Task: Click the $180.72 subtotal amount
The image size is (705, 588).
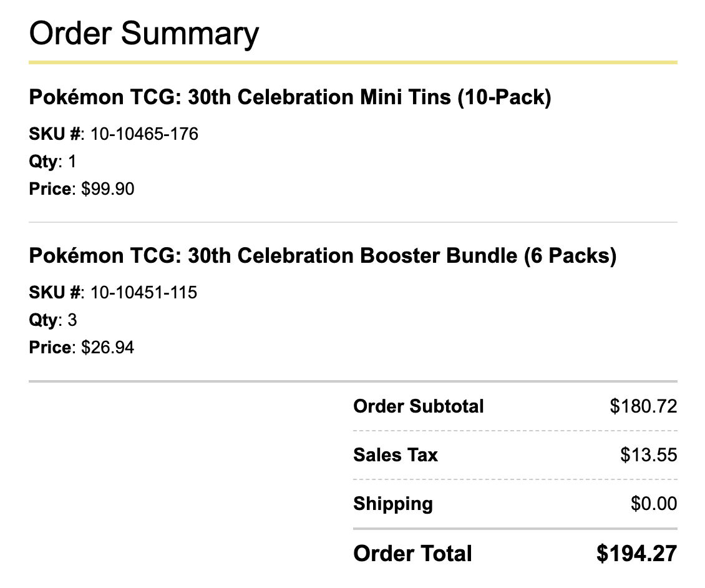Action: pyautogui.click(x=643, y=406)
